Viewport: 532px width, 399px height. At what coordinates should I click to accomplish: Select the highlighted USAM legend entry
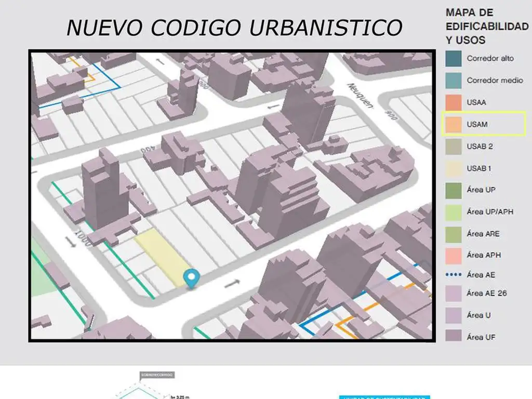(483, 124)
